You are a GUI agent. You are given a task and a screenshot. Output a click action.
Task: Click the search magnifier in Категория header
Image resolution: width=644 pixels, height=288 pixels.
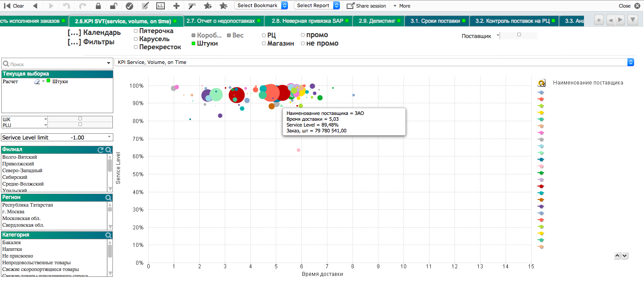108,235
